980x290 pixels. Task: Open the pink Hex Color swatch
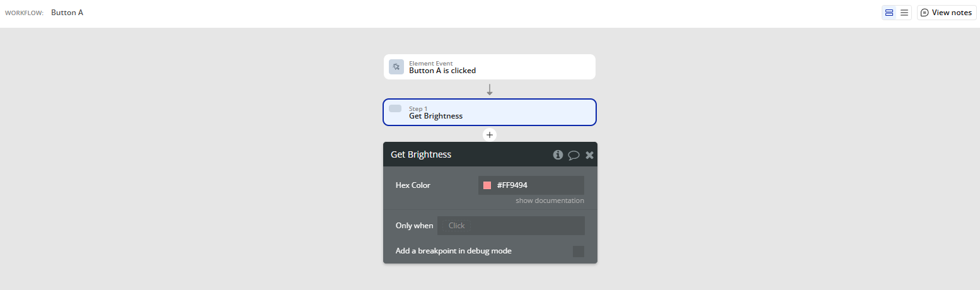coord(487,185)
